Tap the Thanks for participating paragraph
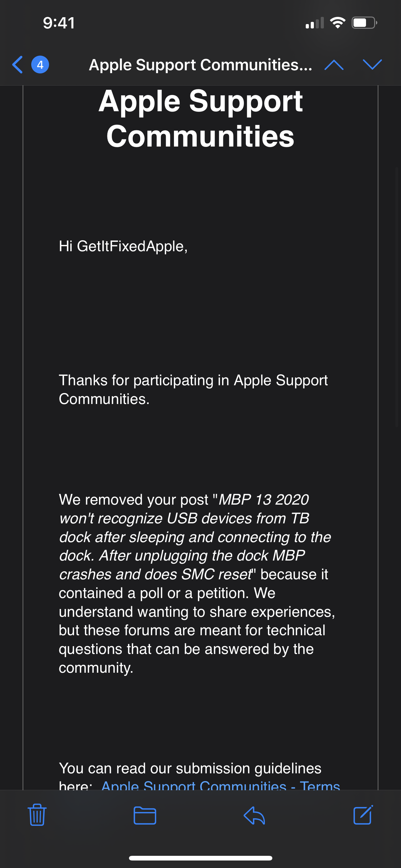This screenshot has height=868, width=401. (x=193, y=390)
